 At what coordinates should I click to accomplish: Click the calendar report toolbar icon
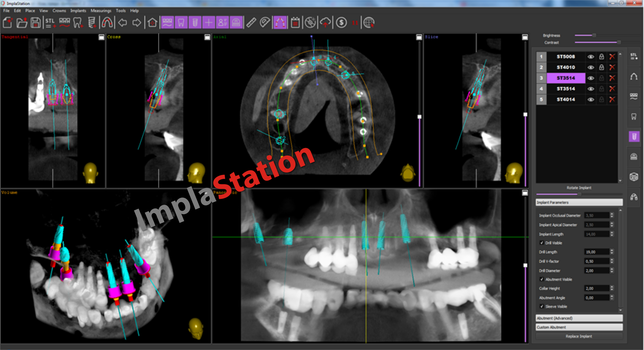point(295,22)
